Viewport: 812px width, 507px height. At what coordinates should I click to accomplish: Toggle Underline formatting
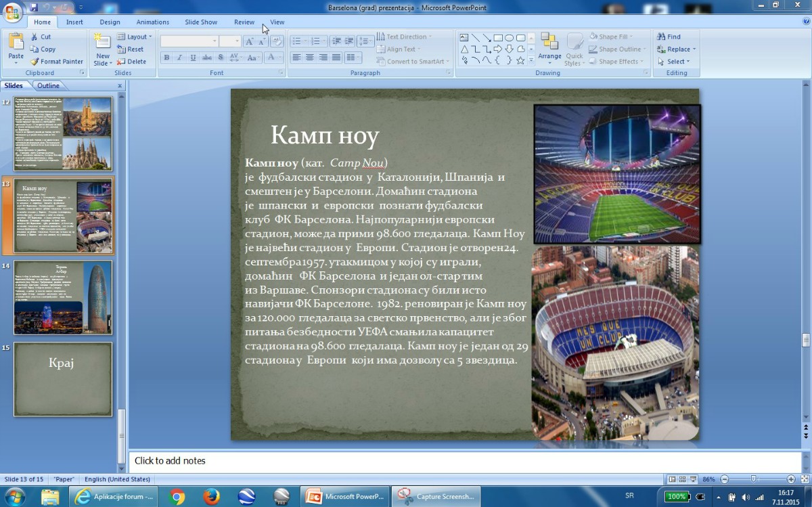tap(194, 58)
